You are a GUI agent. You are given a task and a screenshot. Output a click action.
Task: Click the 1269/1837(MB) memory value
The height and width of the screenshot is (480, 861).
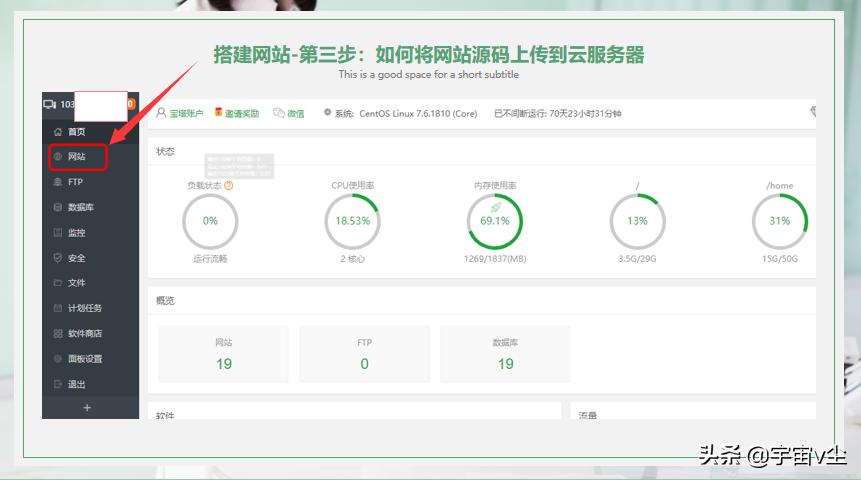(495, 259)
